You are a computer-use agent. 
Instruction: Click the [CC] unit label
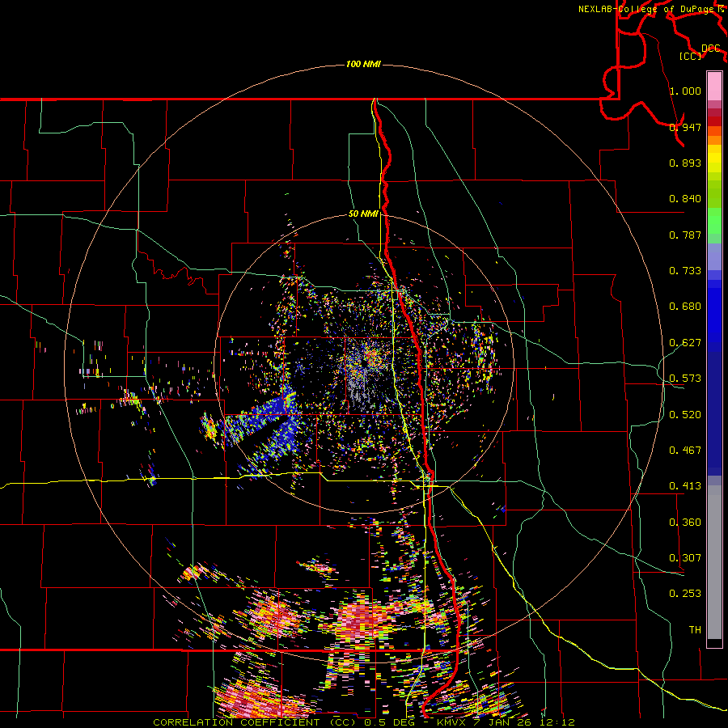(x=691, y=56)
